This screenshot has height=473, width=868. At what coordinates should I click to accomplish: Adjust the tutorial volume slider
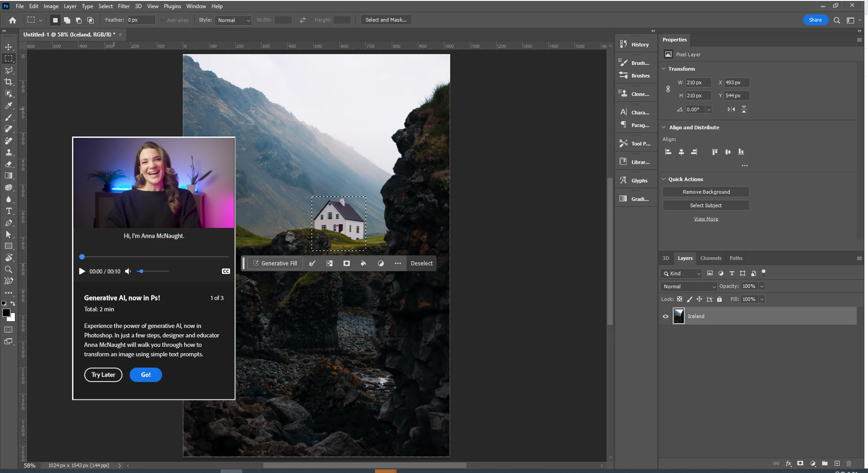pos(153,271)
